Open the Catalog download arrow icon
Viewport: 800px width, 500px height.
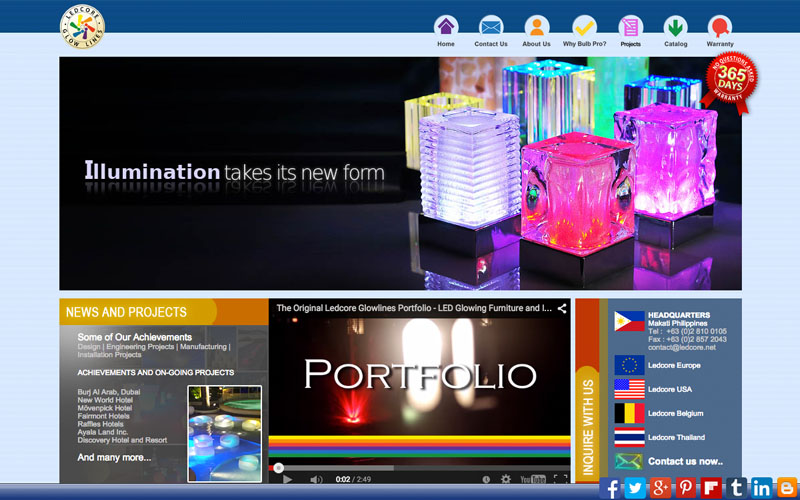[676, 27]
